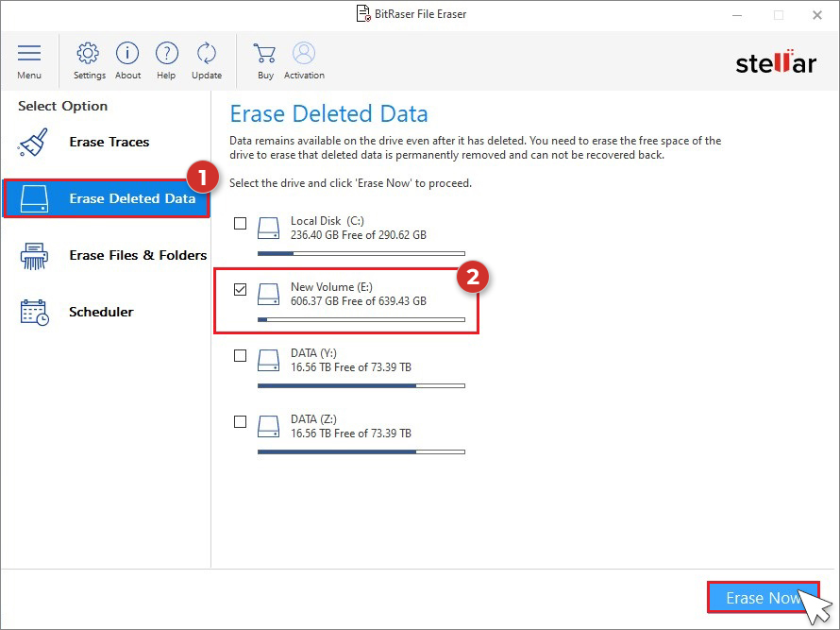
Task: Enable the DATA (Y:) drive checkbox
Action: click(x=240, y=355)
